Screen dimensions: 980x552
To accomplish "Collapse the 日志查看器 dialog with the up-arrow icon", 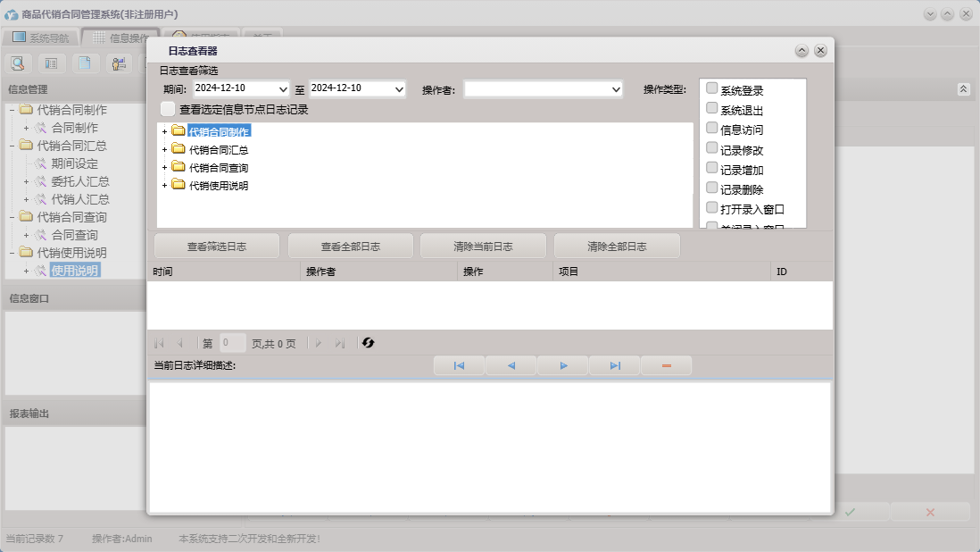I will 801,51.
